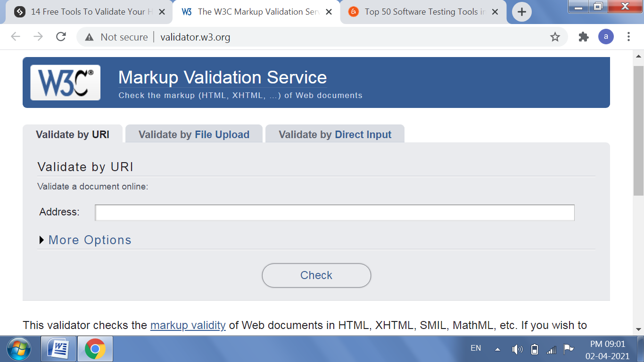The width and height of the screenshot is (644, 362).
Task: Open Word from the taskbar
Action: coord(59,349)
